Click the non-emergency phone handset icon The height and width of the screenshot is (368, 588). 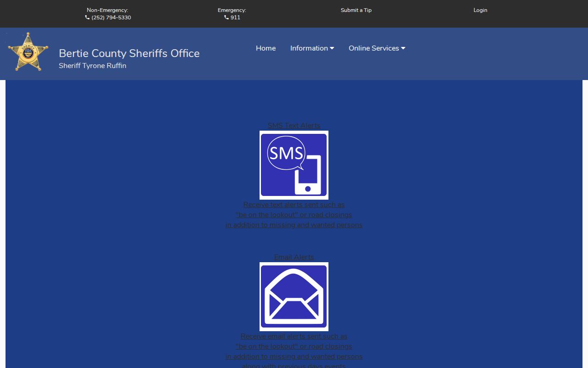point(87,17)
